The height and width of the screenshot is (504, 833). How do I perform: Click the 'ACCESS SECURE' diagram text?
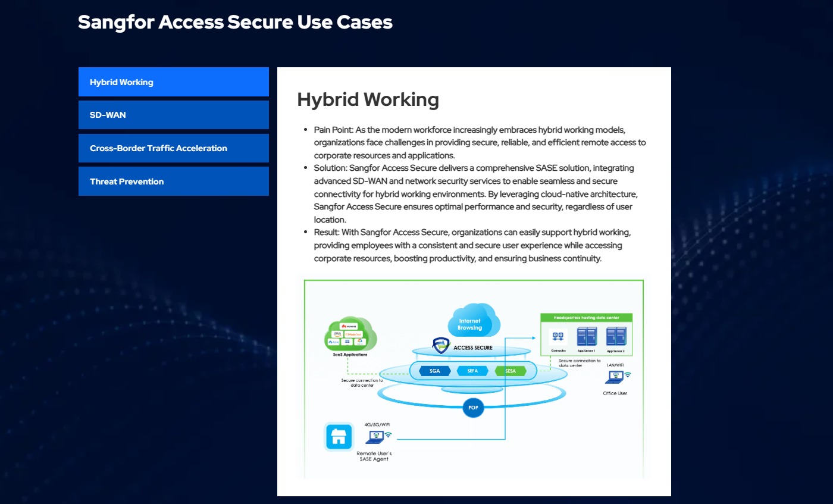pyautogui.click(x=473, y=348)
